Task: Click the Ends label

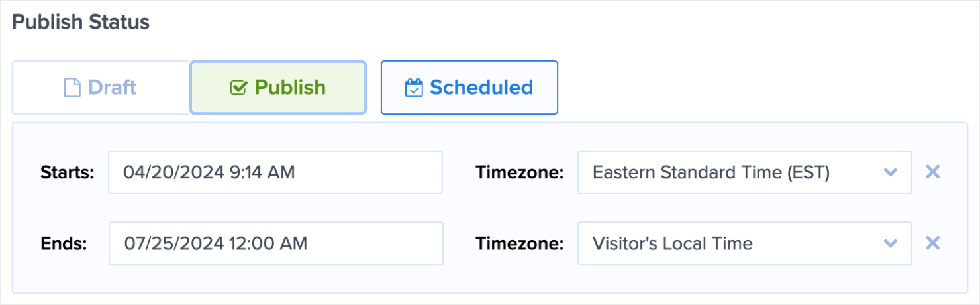Action: point(64,243)
